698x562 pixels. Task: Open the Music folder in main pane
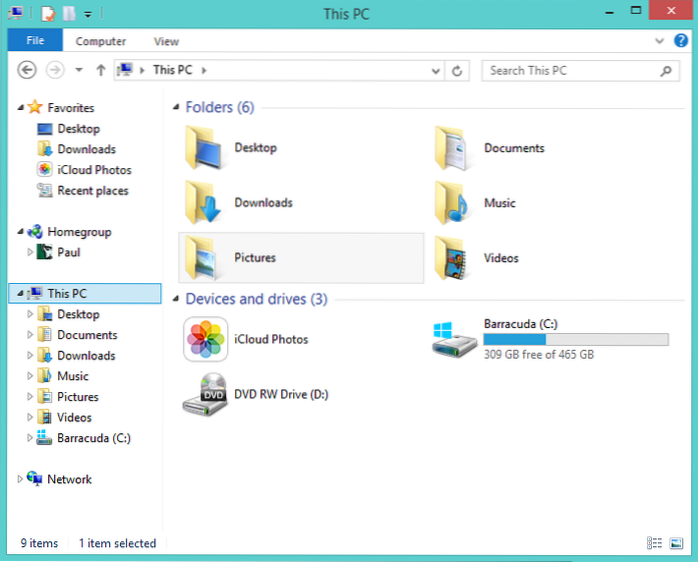455,204
